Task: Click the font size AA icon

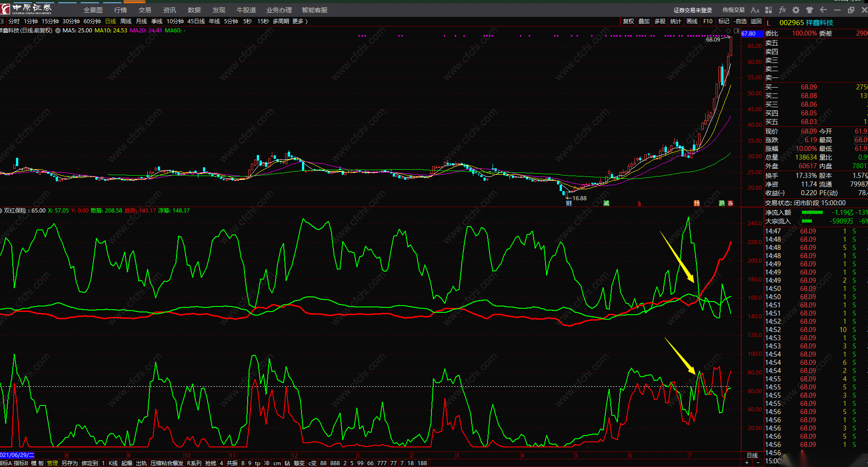Action: 755,10
